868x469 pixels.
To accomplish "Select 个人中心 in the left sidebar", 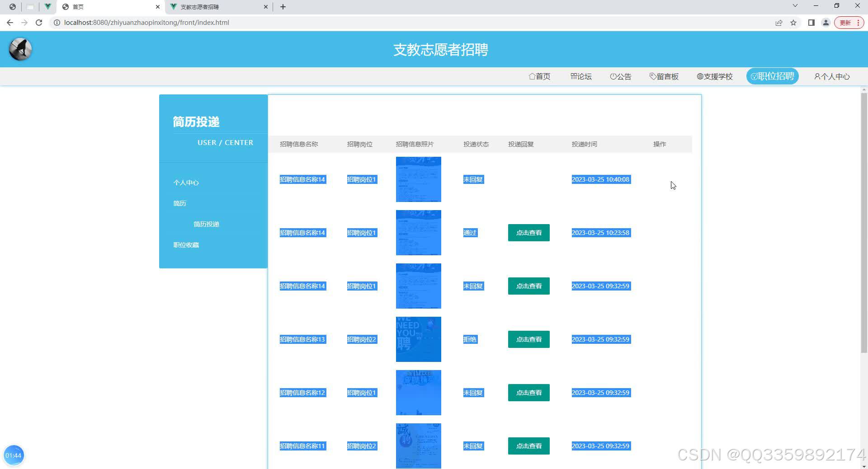I will (x=186, y=183).
